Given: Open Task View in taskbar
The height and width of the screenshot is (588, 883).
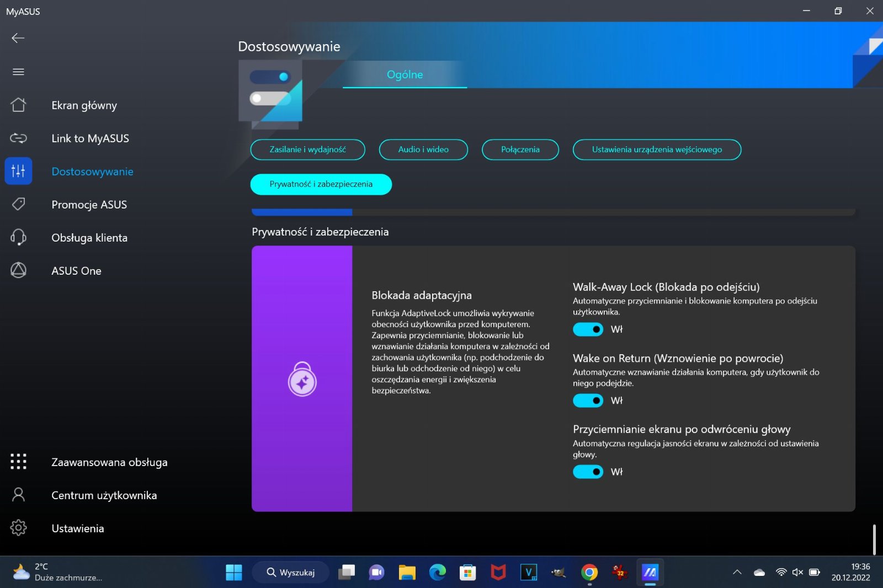Looking at the screenshot, I should (347, 573).
